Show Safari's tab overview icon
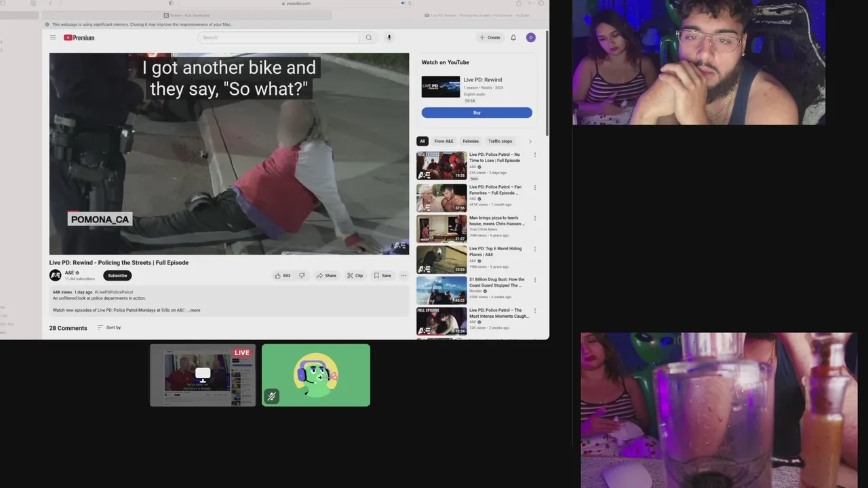 click(x=540, y=3)
